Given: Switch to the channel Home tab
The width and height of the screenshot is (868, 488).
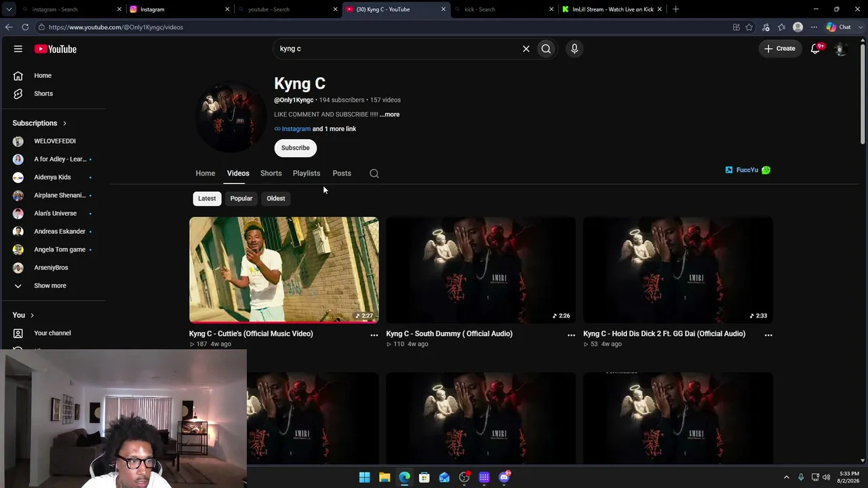Looking at the screenshot, I should coord(205,174).
